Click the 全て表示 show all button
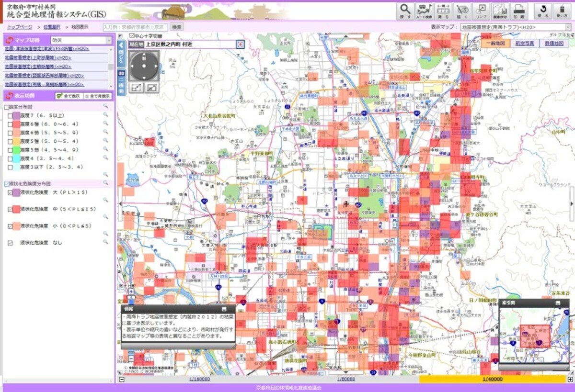Screen dimensions: 575x392 [69, 96]
